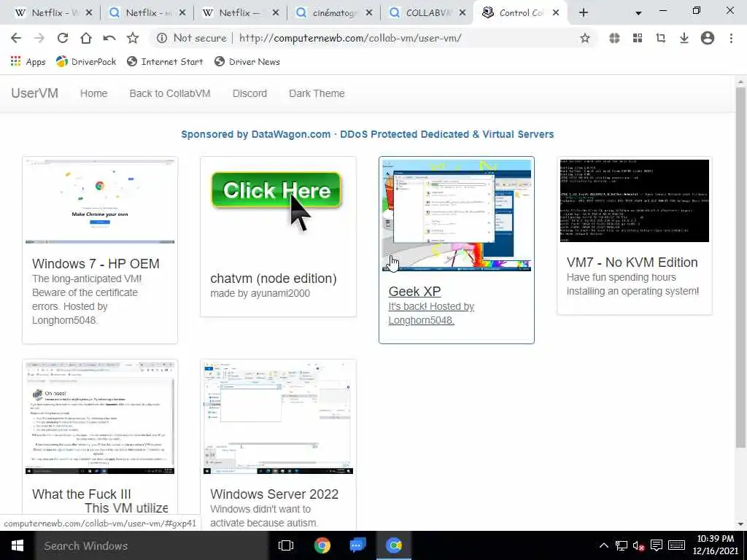Image resolution: width=747 pixels, height=560 pixels.
Task: Click the Windows Server 2022 title
Action: [x=274, y=494]
